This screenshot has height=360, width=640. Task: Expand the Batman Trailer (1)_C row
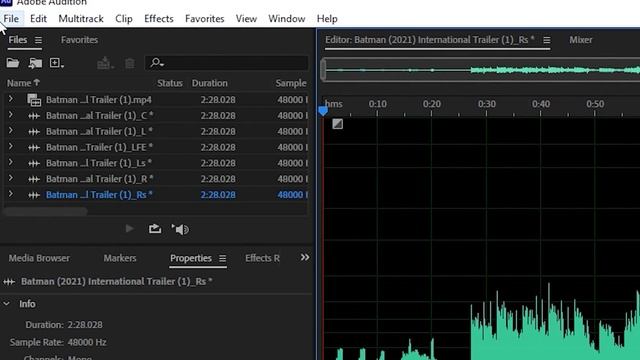coord(11,115)
